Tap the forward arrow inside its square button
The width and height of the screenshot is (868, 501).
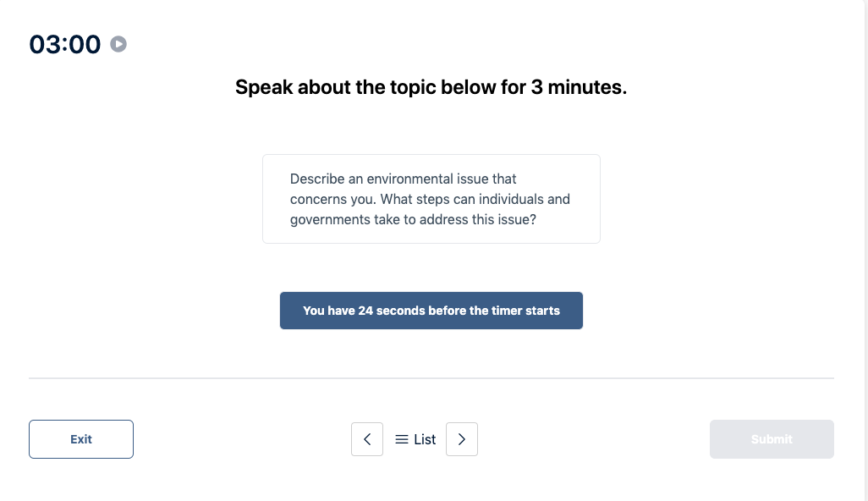[462, 439]
